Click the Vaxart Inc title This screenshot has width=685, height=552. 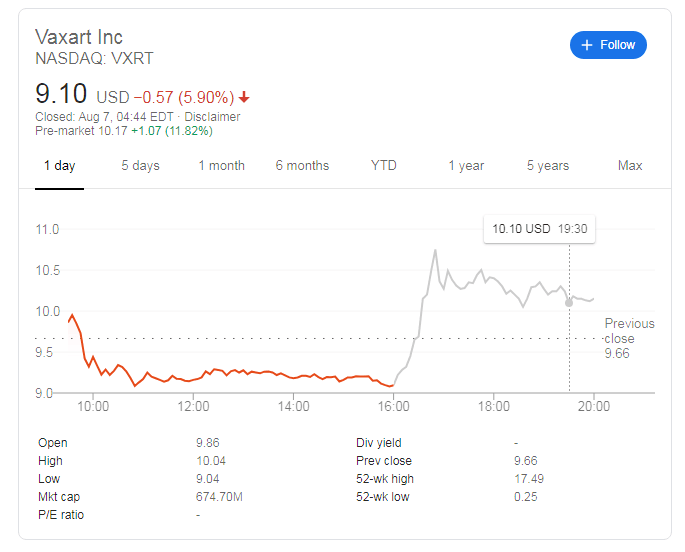pyautogui.click(x=79, y=37)
